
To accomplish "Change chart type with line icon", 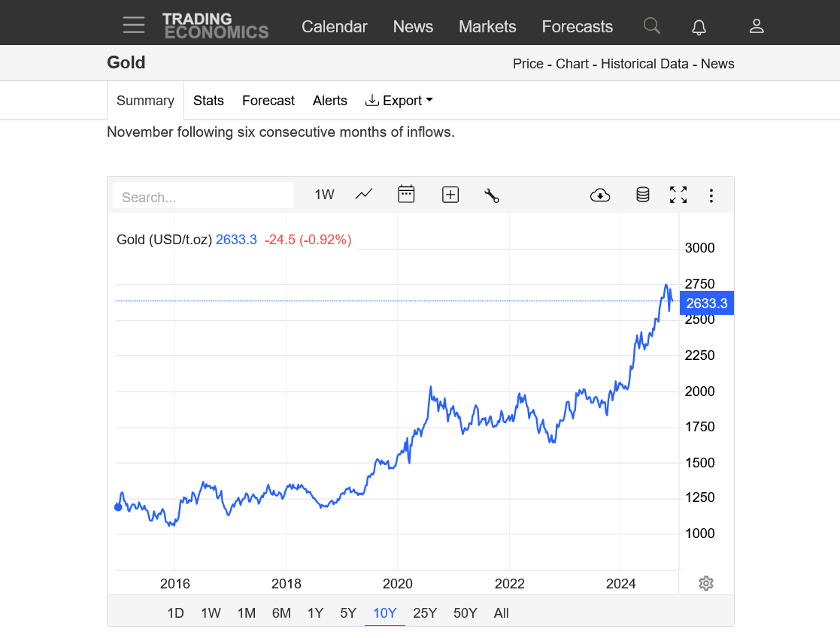I will pyautogui.click(x=364, y=195).
